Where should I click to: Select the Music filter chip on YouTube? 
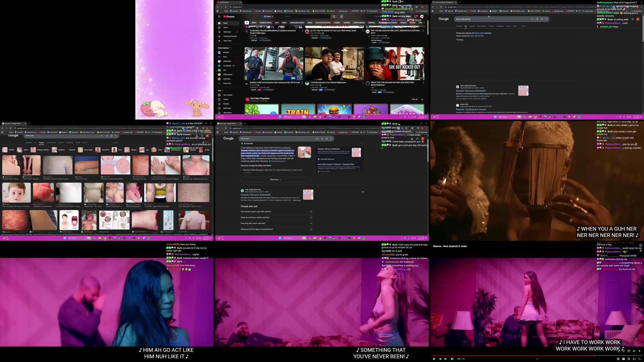point(254,23)
